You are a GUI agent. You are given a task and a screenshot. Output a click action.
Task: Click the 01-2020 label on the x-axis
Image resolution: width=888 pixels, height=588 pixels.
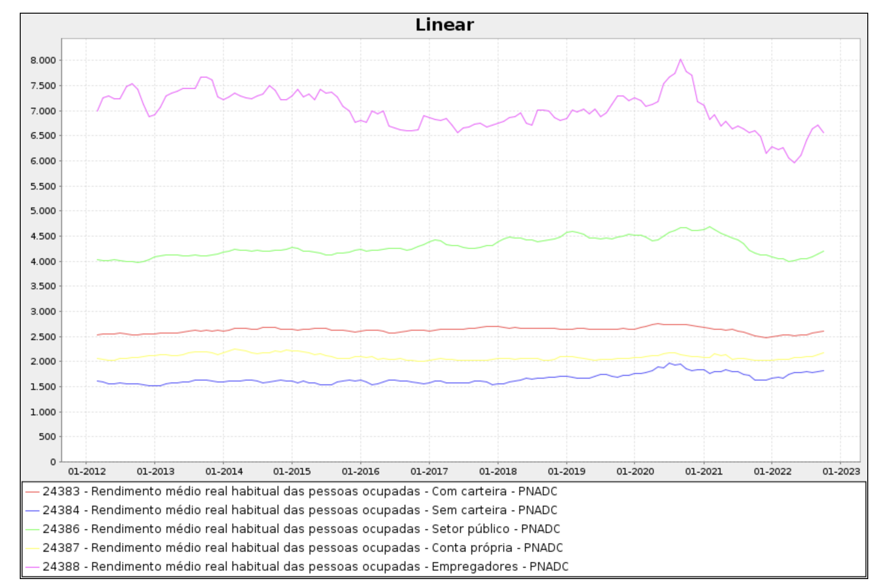[x=635, y=471]
